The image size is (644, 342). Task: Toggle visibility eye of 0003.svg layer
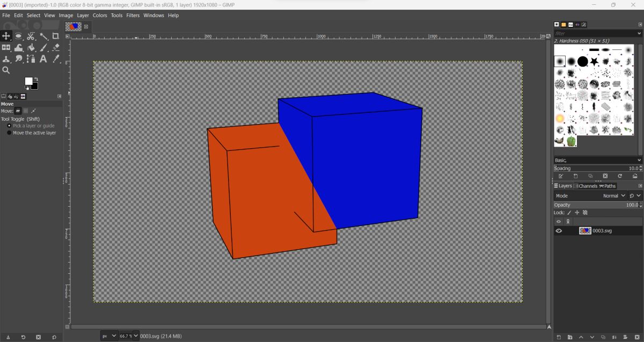(x=559, y=231)
